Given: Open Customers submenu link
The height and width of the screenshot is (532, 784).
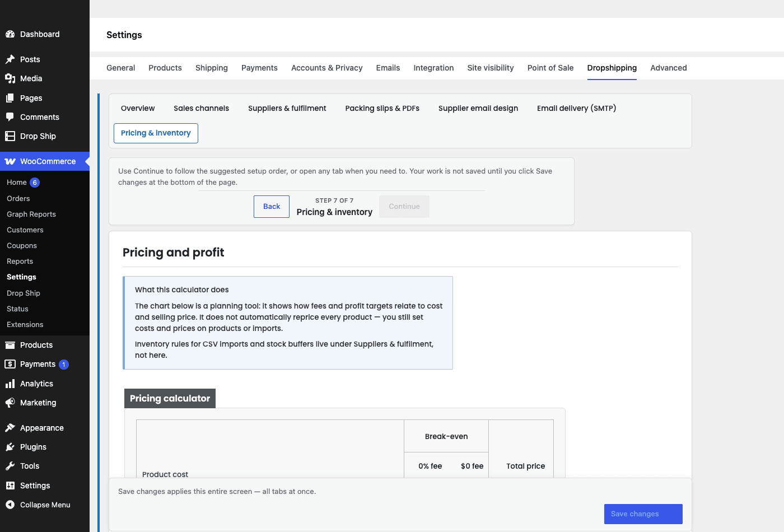Looking at the screenshot, I should [x=25, y=230].
